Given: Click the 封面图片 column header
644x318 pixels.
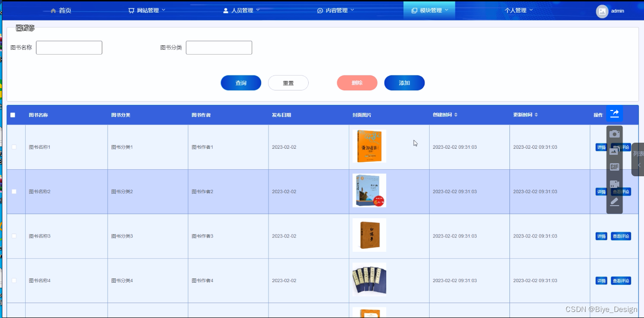Looking at the screenshot, I should 362,115.
